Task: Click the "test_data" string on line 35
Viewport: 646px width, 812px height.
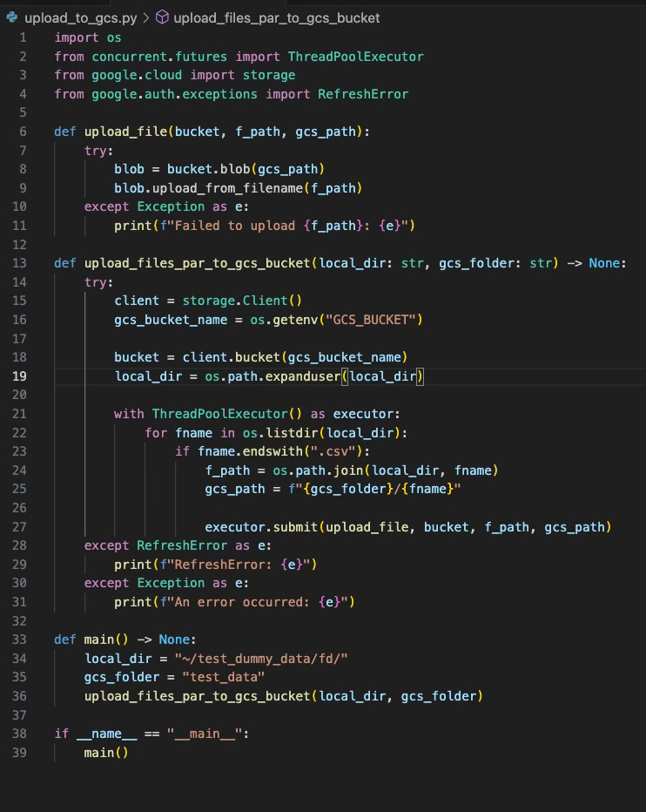Action: (x=224, y=677)
